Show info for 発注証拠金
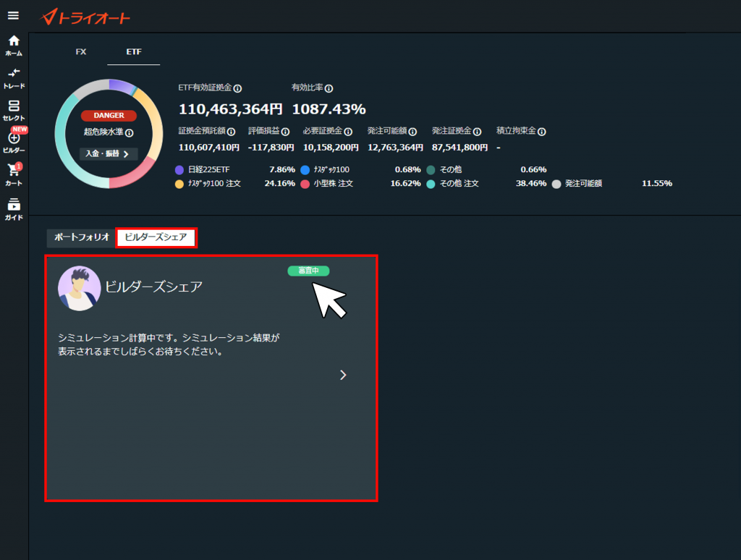Viewport: 741px width, 560px height. click(478, 132)
